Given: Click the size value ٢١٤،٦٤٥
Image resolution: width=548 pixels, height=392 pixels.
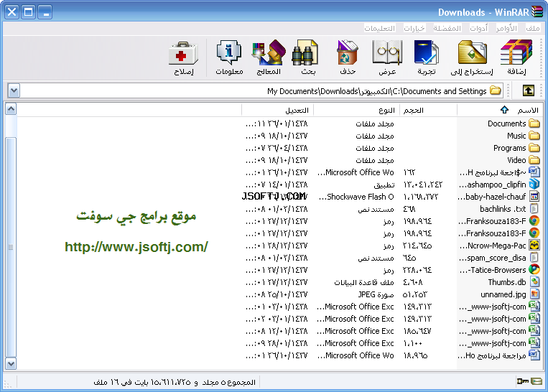Looking at the screenshot, I should click(x=417, y=246).
